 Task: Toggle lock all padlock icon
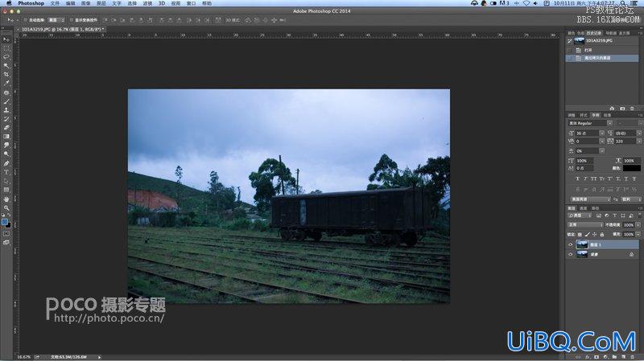point(601,234)
